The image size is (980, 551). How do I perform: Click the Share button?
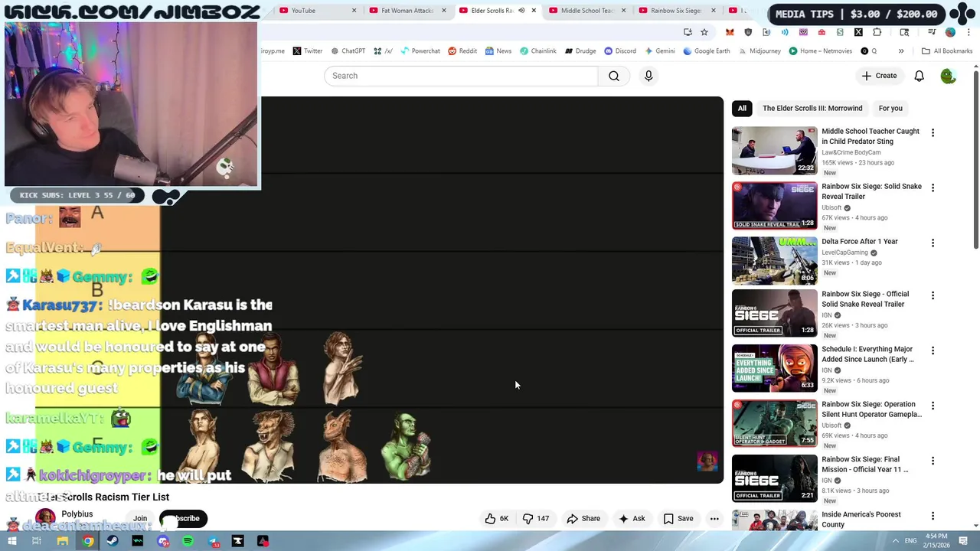click(x=583, y=518)
